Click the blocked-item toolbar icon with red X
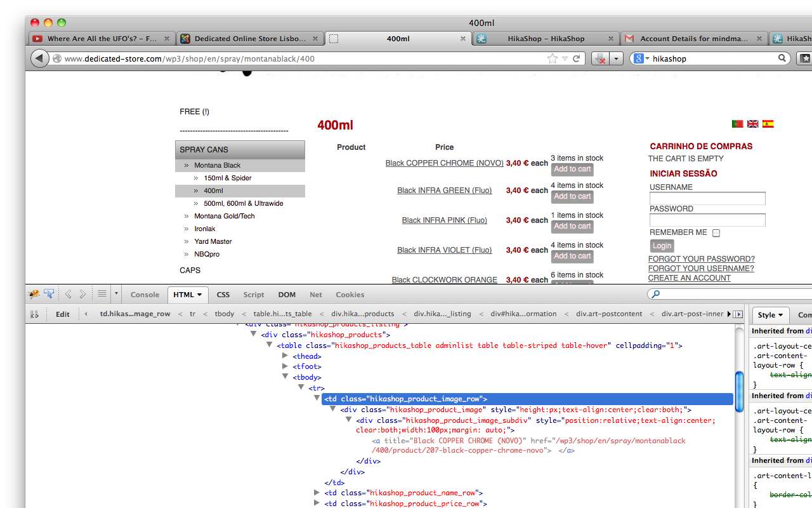This screenshot has height=508, width=812. coord(600,58)
